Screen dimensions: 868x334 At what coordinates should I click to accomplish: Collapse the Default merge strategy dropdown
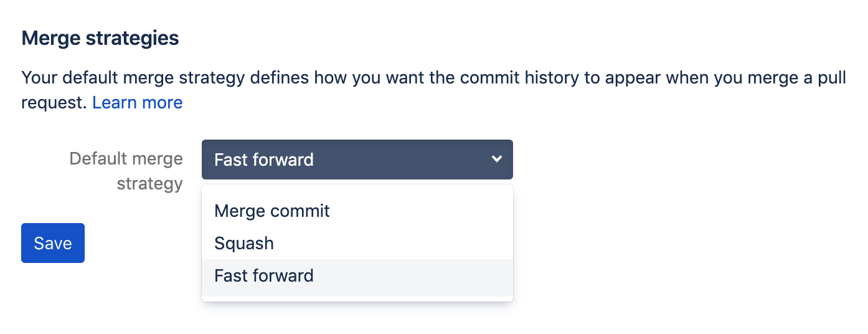[x=357, y=160]
